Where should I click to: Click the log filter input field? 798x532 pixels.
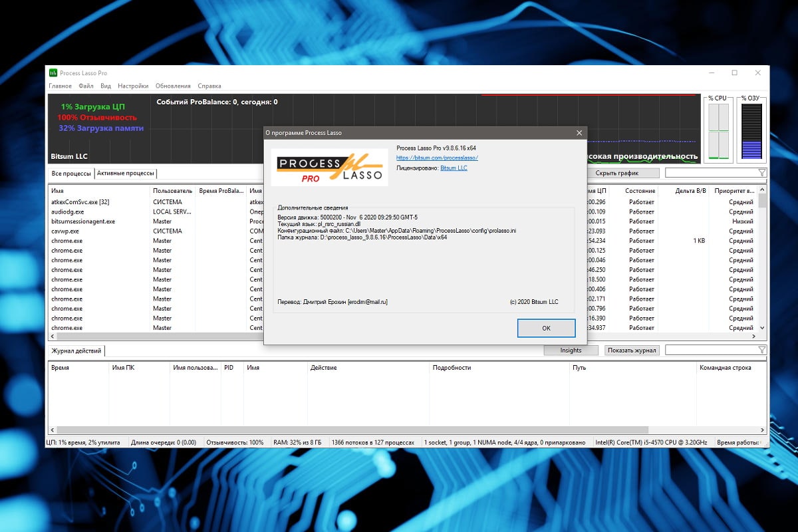point(712,350)
